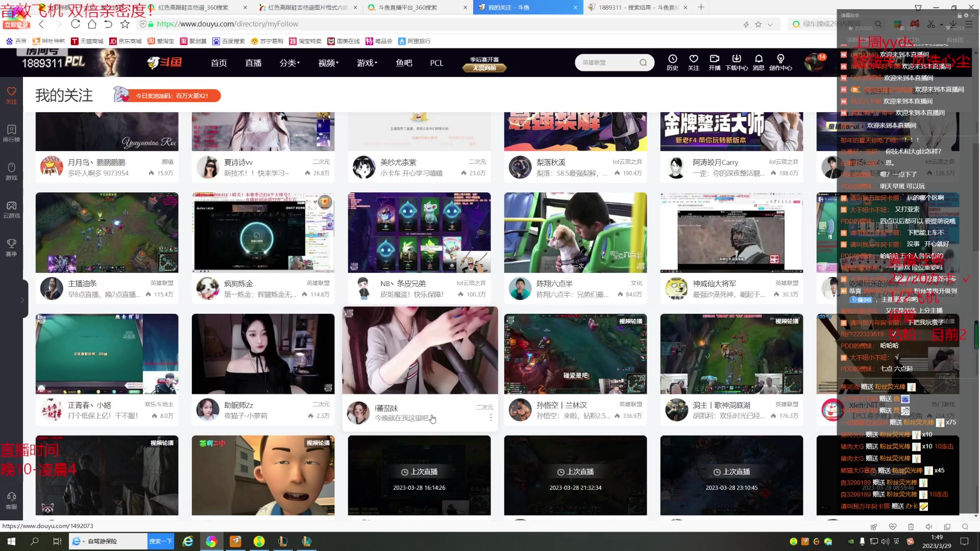Click the Douyu search input field
This screenshot has width=980, height=551.
click(x=607, y=62)
